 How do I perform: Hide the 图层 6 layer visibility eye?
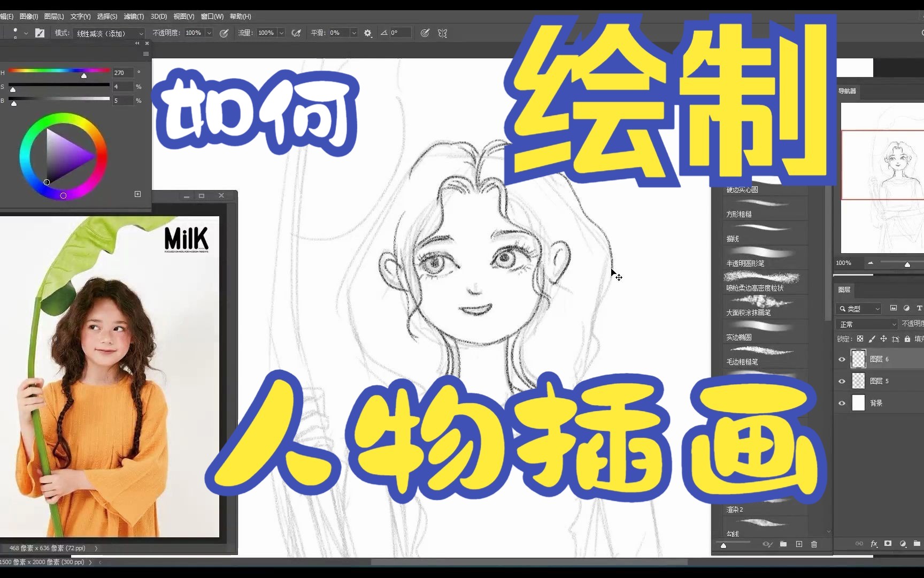[x=842, y=359]
